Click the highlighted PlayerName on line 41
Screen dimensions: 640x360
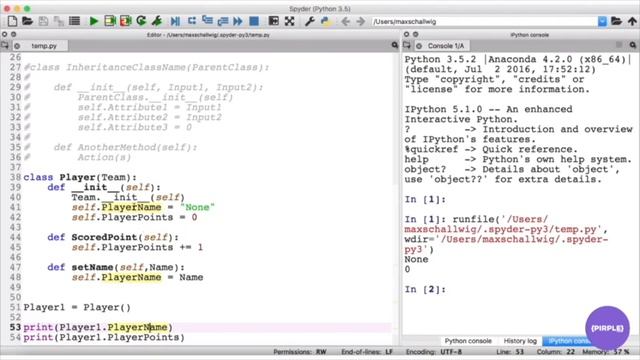click(x=131, y=207)
